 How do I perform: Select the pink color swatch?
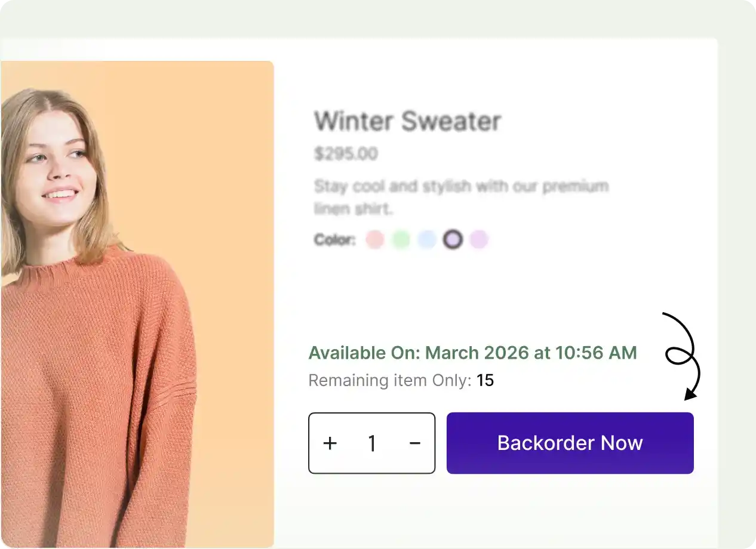click(x=375, y=239)
